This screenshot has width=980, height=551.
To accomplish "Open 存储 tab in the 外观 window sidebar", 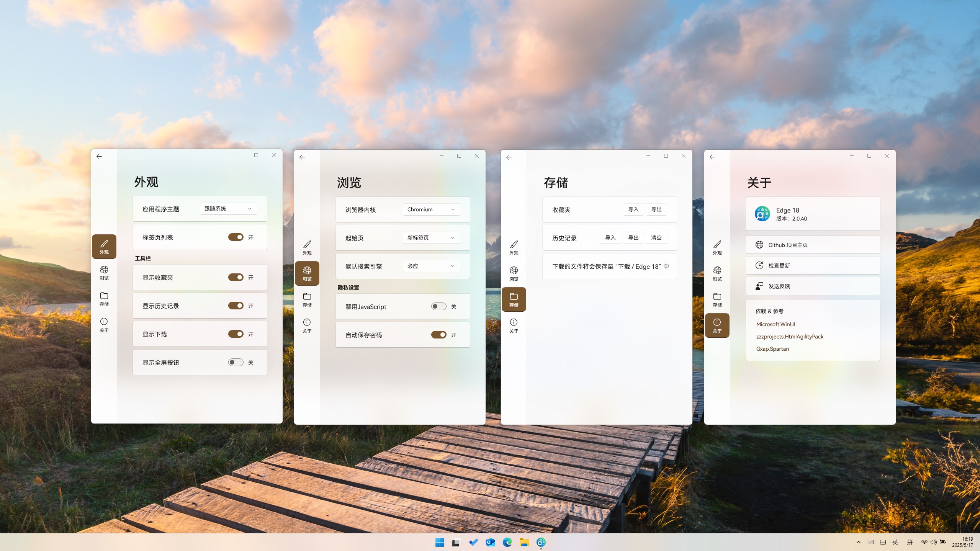I will tap(104, 299).
